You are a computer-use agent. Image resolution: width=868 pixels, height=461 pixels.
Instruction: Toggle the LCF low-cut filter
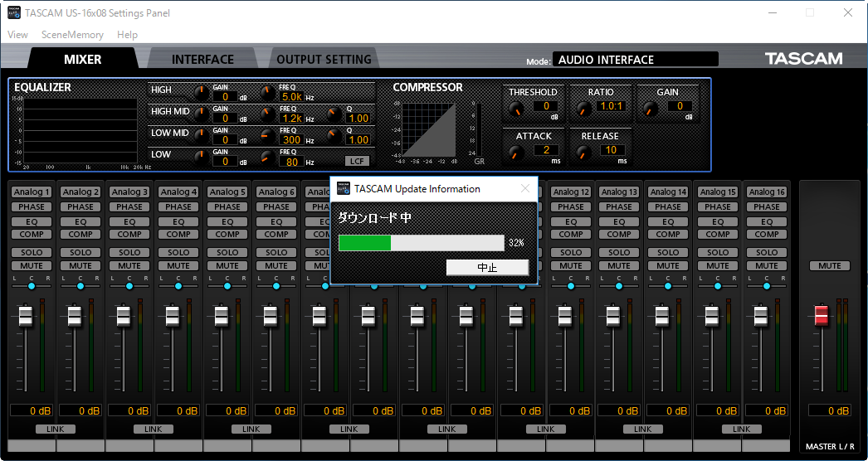[357, 161]
